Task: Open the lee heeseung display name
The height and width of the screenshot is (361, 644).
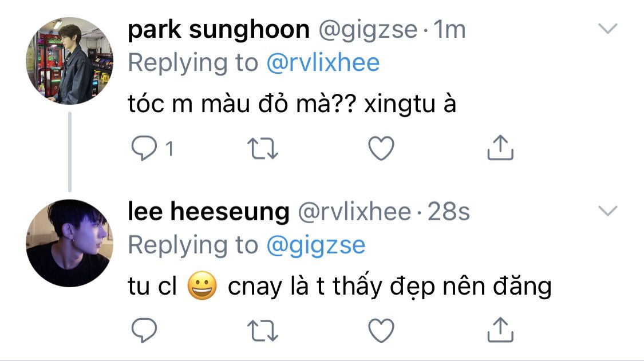Action: [209, 212]
